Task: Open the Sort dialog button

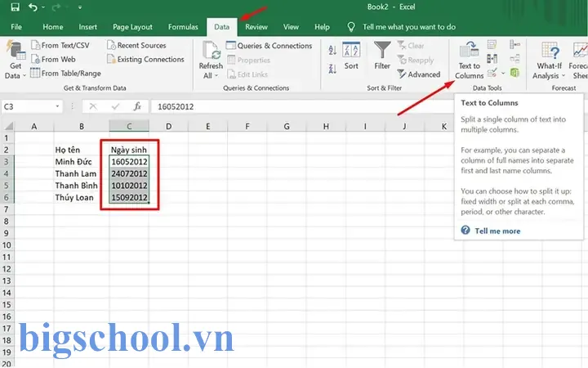Action: tap(351, 56)
